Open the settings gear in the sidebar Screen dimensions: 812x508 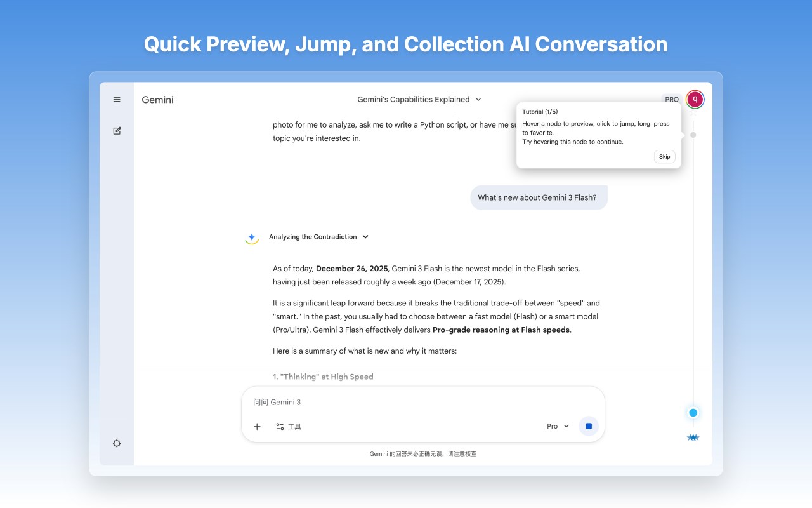117,443
